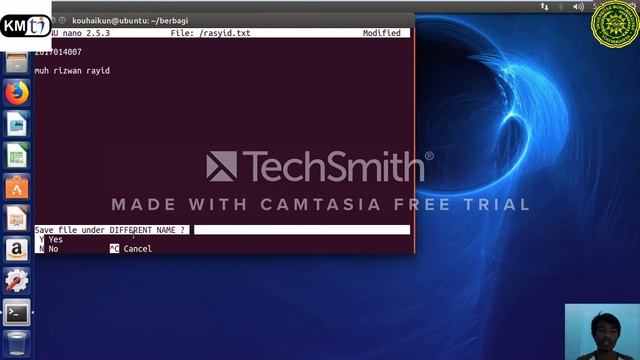640x360 pixels.
Task: Click the terminal title 'kouhaikun@ubuntu: ~/berbagi'
Action: [x=130, y=20]
